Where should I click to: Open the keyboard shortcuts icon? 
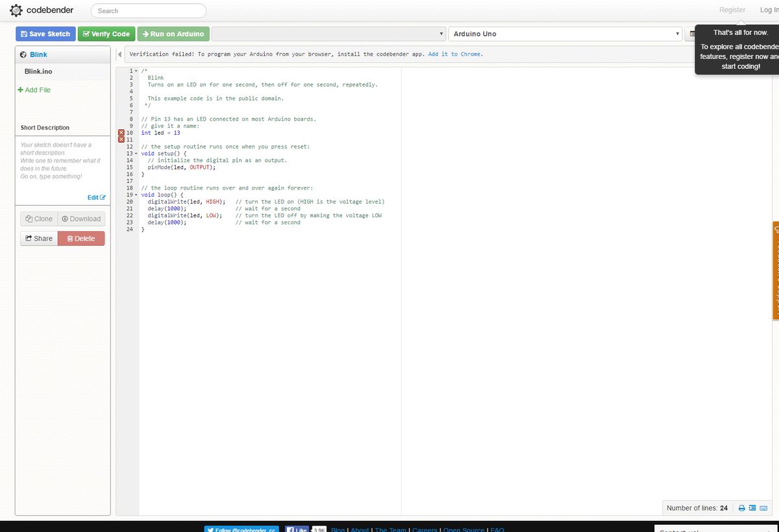[x=763, y=508]
